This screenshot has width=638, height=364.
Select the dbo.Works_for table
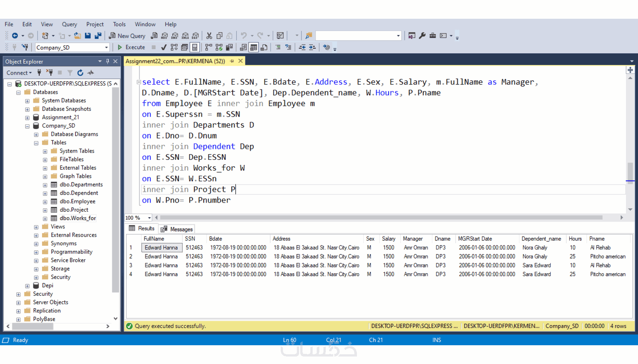[x=78, y=218]
